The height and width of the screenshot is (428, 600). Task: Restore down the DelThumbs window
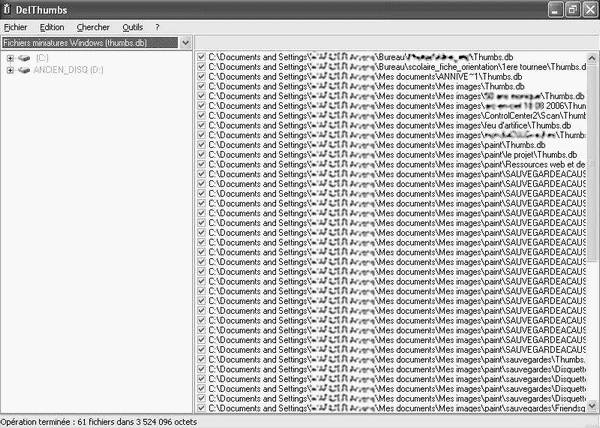[x=573, y=10]
